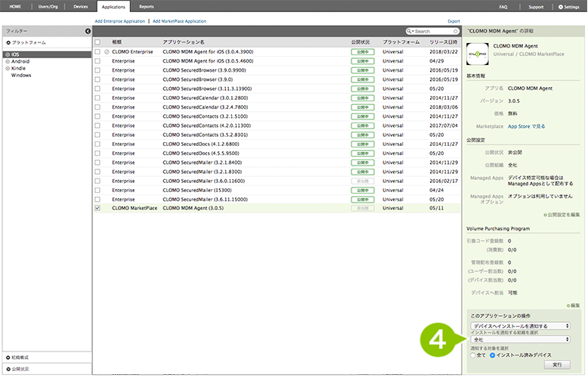Click the 編集 link under Volume Purchasing Program
This screenshot has height=378, width=588.
(574, 305)
